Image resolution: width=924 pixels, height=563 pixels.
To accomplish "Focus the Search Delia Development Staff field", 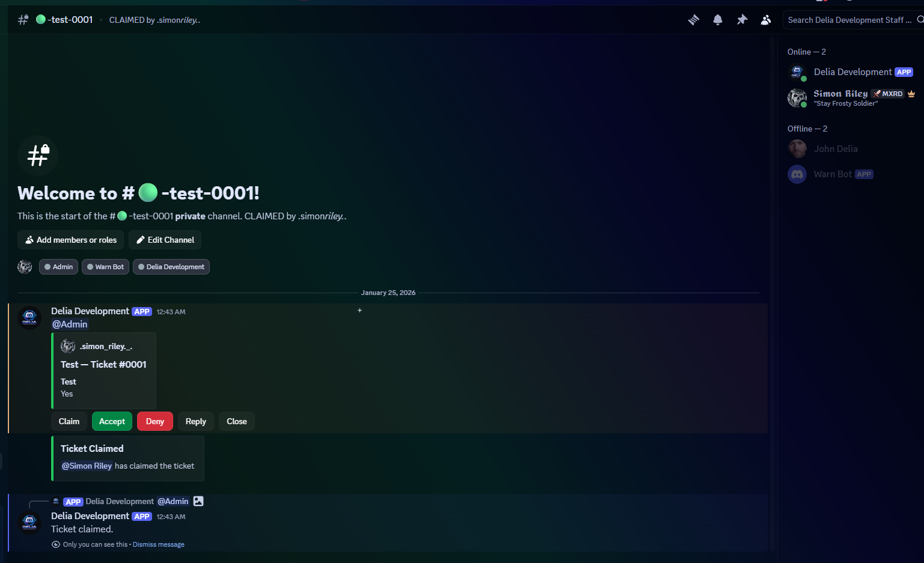I will (x=849, y=20).
